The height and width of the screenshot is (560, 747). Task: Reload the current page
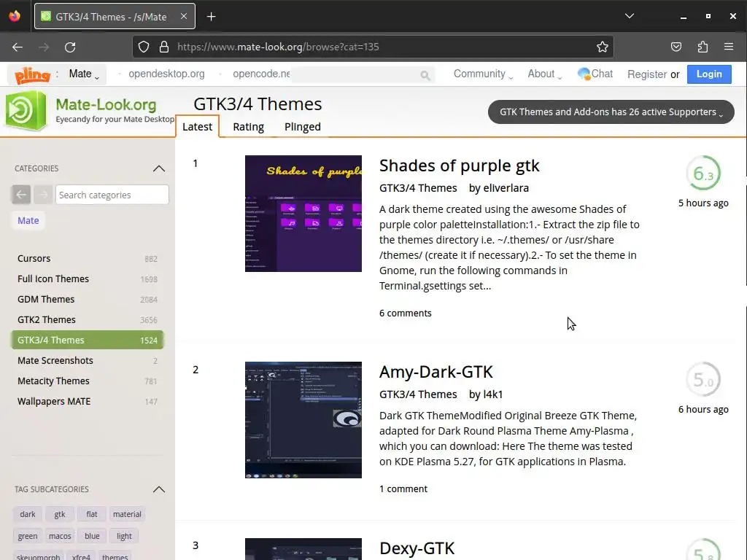[70, 47]
